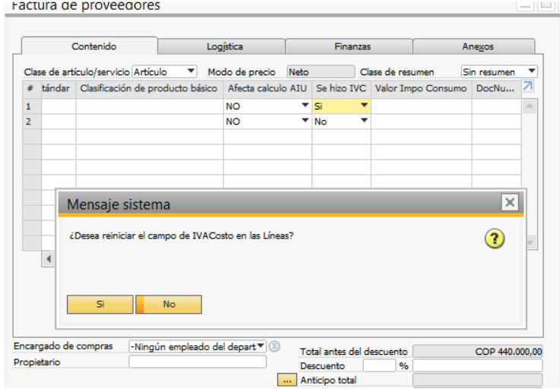Open the Finanzas tab
This screenshot has width=560, height=392.
[353, 47]
